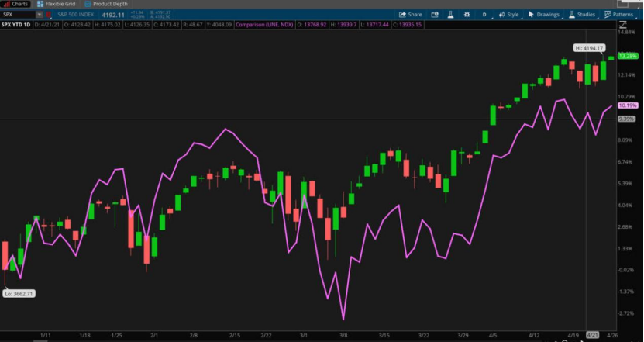The image size is (644, 342).
Task: Open the chart settings gear icon
Action: pos(467,14)
